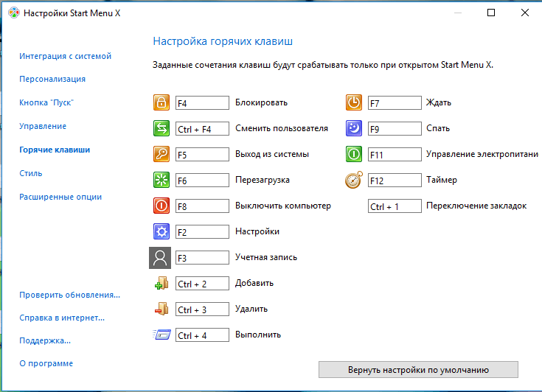Click the orange lock icon for Блокировать
The image size is (542, 392).
pos(161,103)
